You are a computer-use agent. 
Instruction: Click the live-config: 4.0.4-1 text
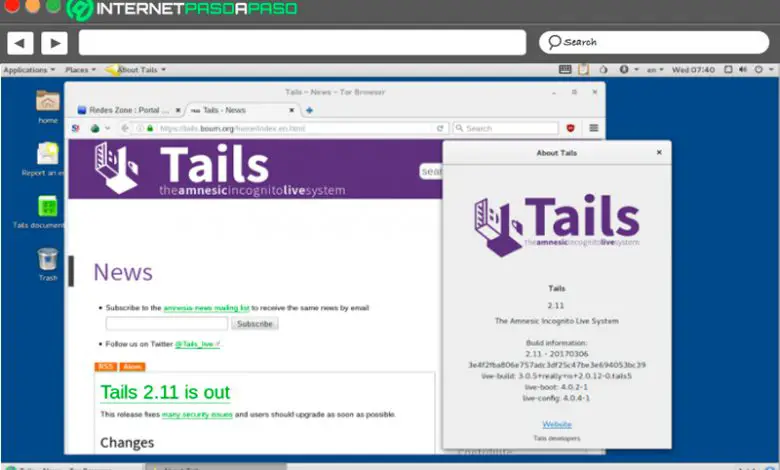pyautogui.click(x=557, y=398)
